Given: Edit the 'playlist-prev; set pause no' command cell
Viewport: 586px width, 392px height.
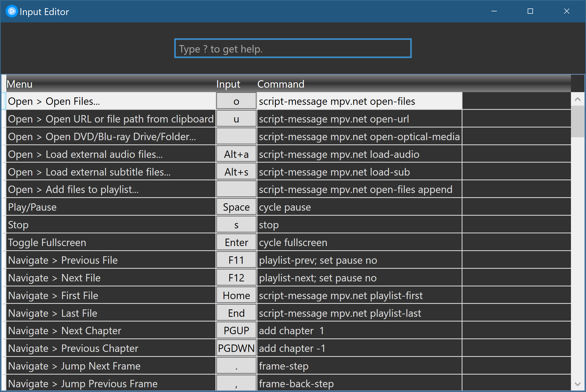Looking at the screenshot, I should click(359, 260).
